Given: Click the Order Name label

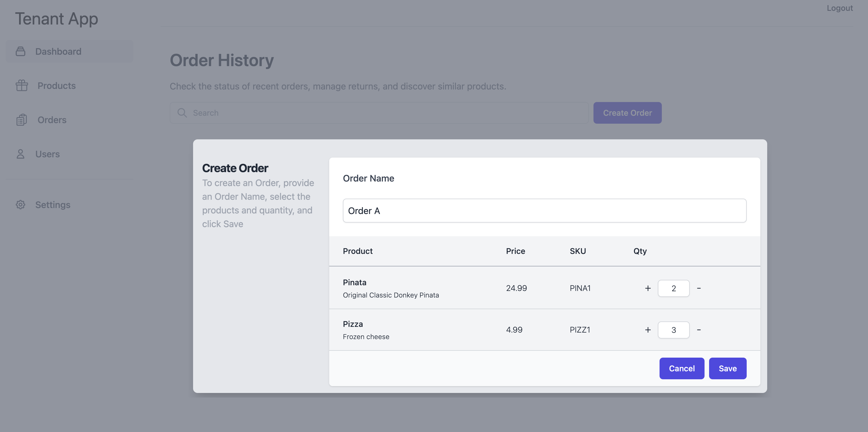Looking at the screenshot, I should 369,178.
